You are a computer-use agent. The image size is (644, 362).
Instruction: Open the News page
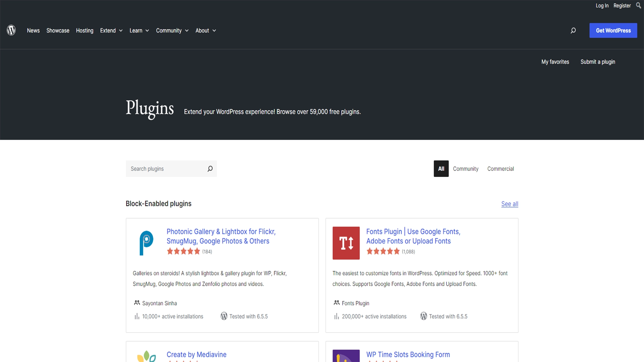[33, 31]
